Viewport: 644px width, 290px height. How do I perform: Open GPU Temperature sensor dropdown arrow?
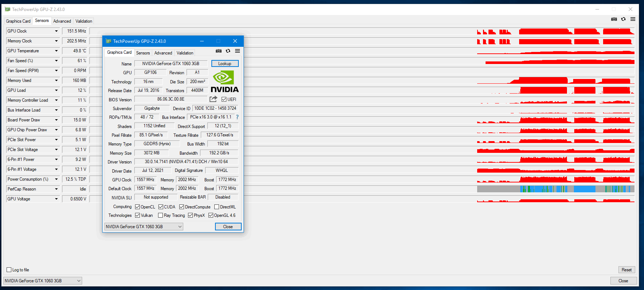56,51
